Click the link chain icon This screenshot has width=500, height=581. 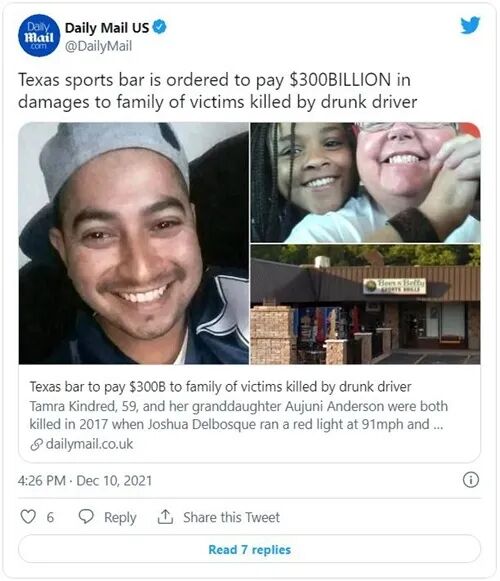pos(36,444)
